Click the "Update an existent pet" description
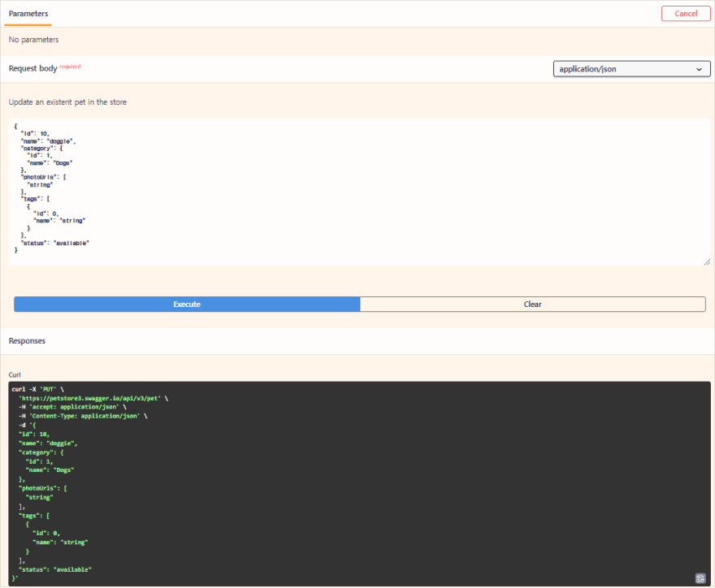Image resolution: width=715 pixels, height=588 pixels. coord(67,102)
